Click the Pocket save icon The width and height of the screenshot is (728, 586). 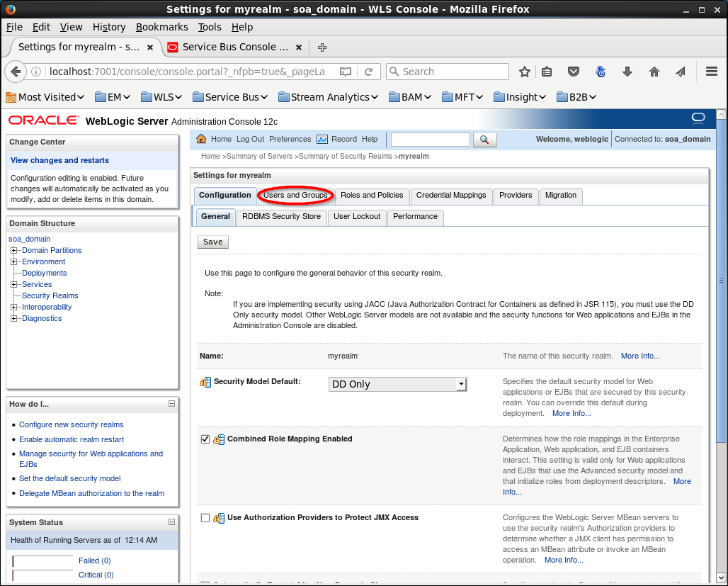[x=574, y=72]
